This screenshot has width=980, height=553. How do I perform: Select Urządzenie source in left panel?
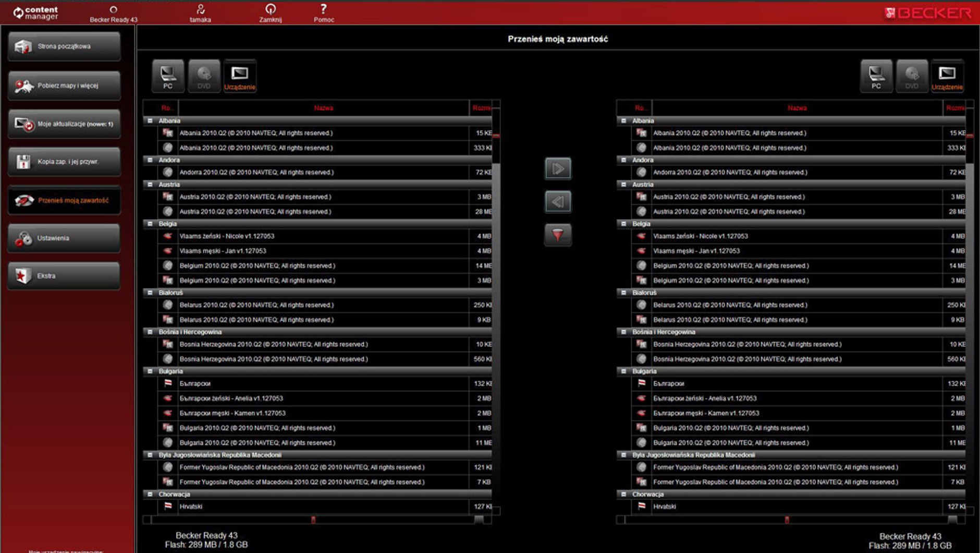pos(240,76)
